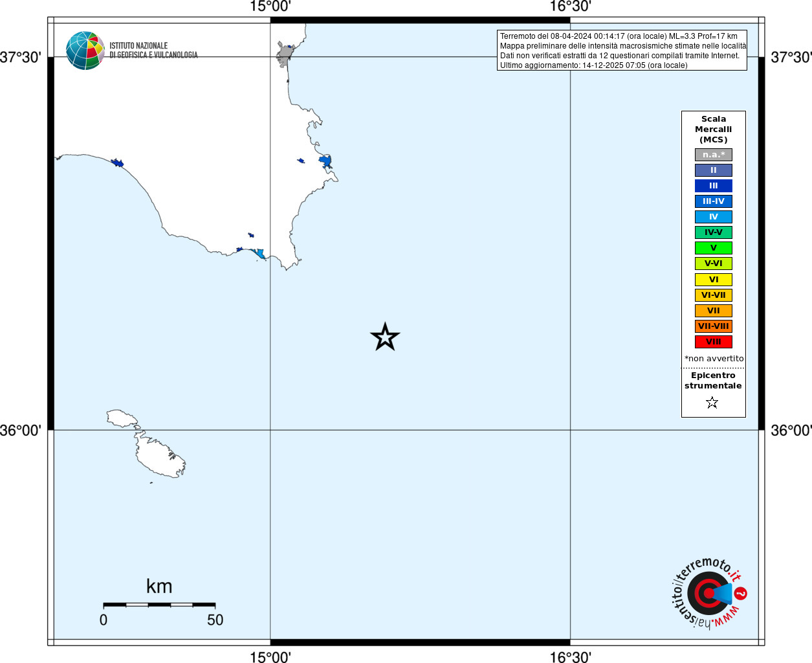Select the intensity V legend swatch
Viewport: 812px width, 663px height.
[714, 248]
